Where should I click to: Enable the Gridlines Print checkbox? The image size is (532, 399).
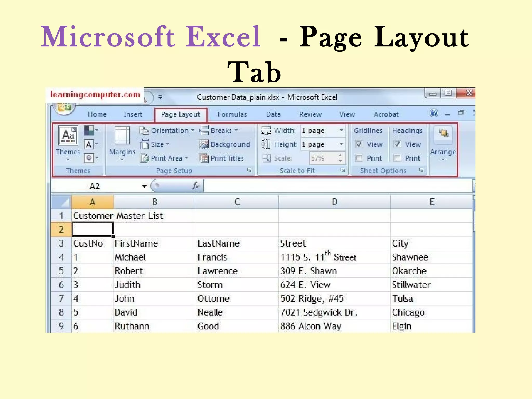click(x=359, y=158)
